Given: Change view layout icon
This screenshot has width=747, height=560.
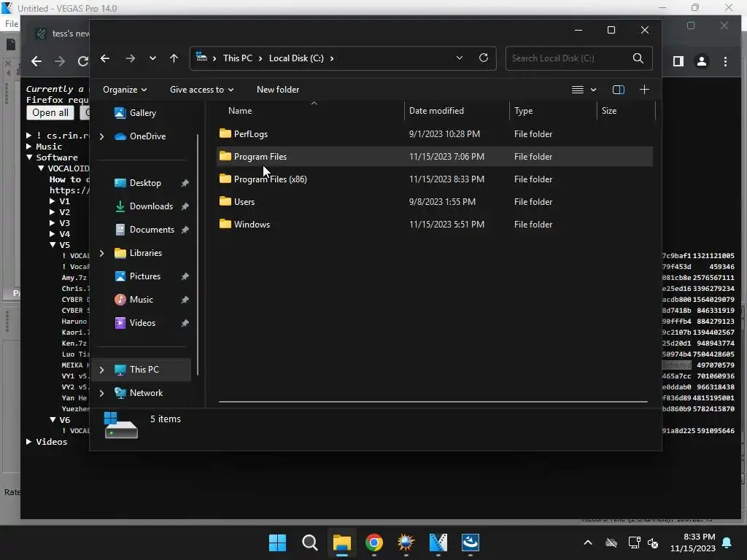Looking at the screenshot, I should (578, 90).
